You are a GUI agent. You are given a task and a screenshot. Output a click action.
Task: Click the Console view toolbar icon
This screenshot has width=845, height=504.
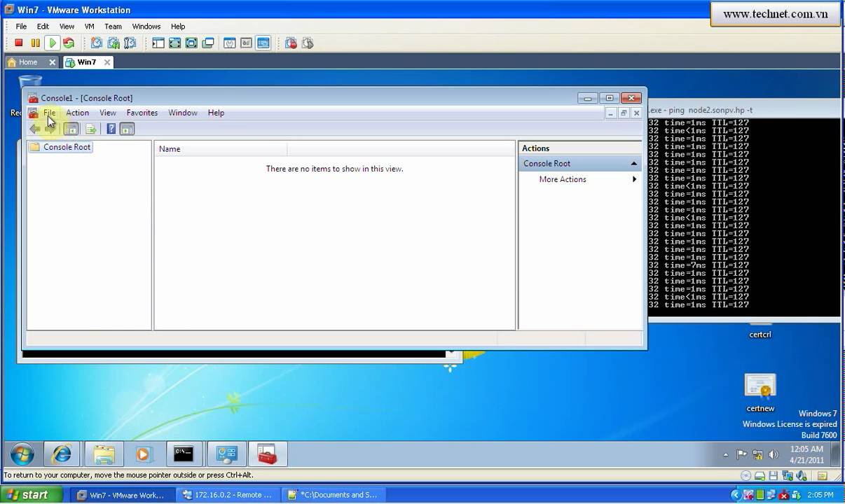263,43
